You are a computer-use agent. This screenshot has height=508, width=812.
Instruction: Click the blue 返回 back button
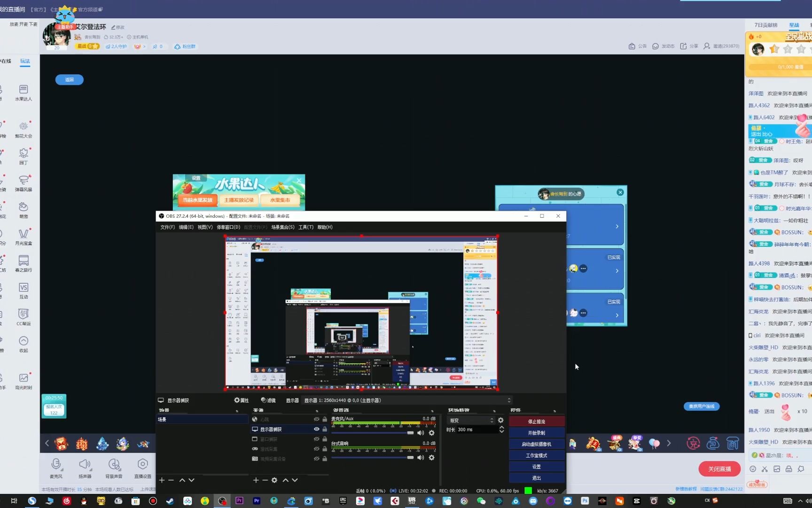[70, 79]
